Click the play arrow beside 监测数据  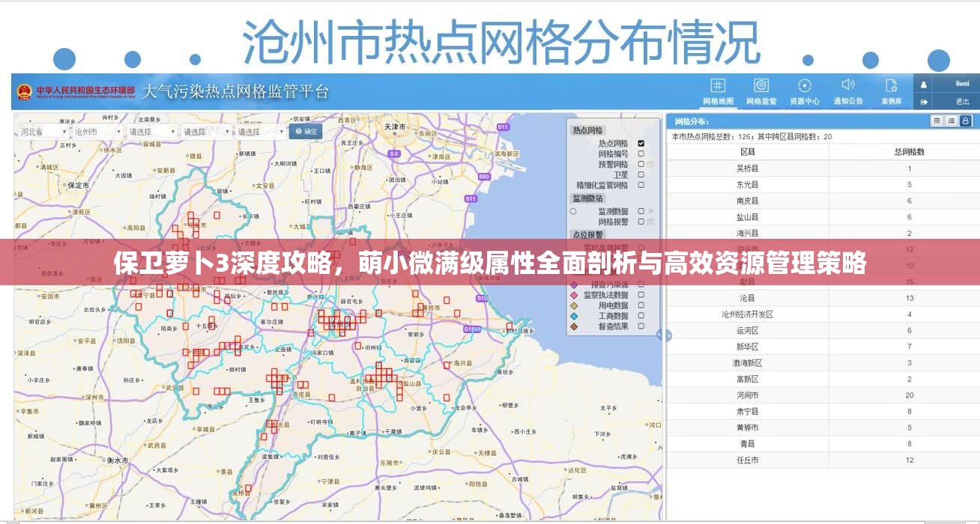[651, 211]
